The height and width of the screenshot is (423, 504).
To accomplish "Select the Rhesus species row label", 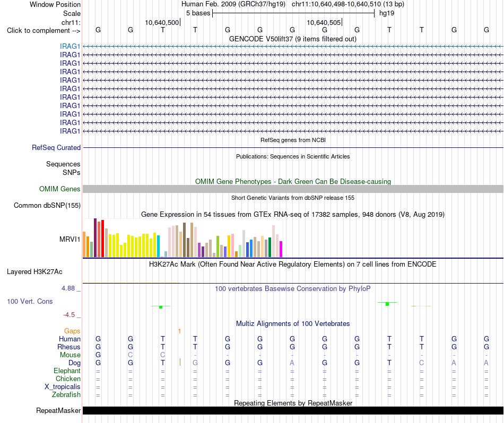I will pos(69,347).
